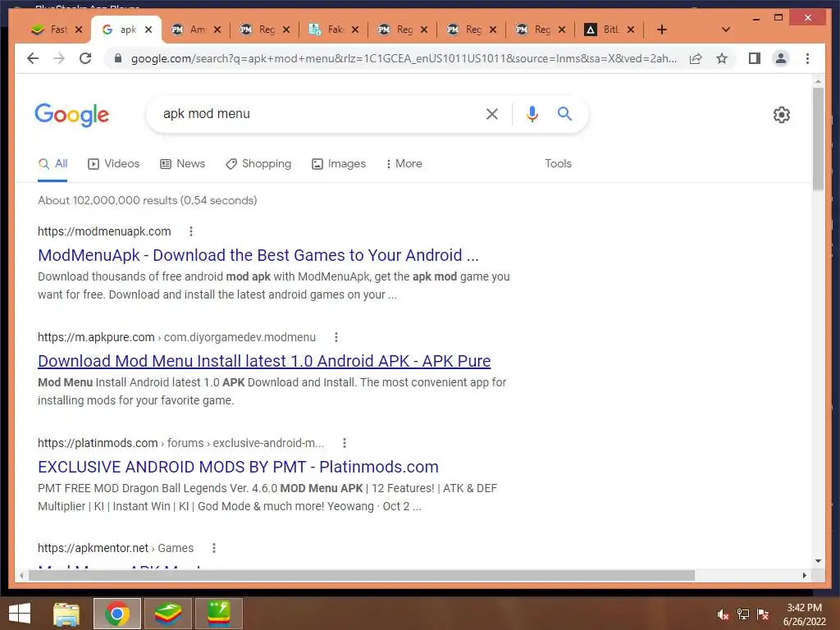Image resolution: width=840 pixels, height=630 pixels.
Task: Open the Chrome three-dot menu
Action: pos(807,58)
